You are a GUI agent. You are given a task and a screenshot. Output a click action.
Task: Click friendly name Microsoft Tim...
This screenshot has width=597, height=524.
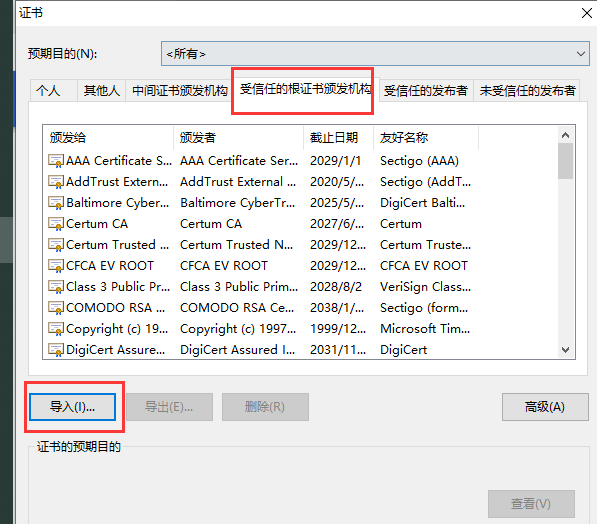coord(425,329)
